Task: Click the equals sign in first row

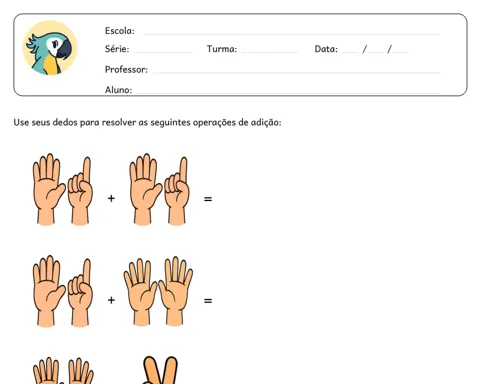Action: click(208, 199)
